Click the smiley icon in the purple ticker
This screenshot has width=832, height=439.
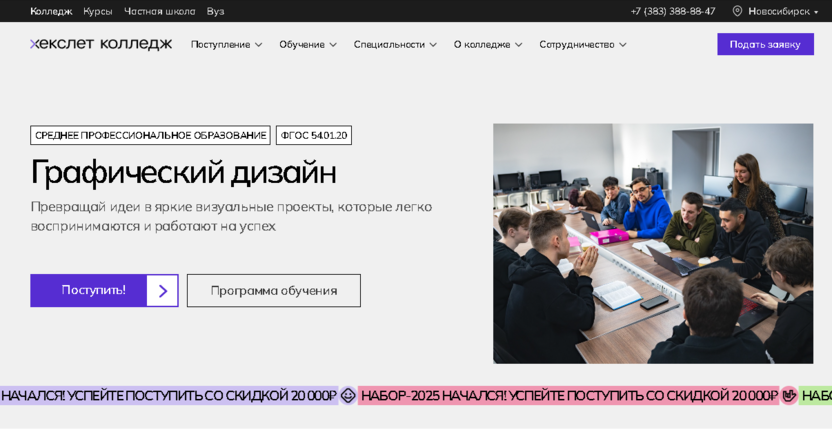[348, 395]
